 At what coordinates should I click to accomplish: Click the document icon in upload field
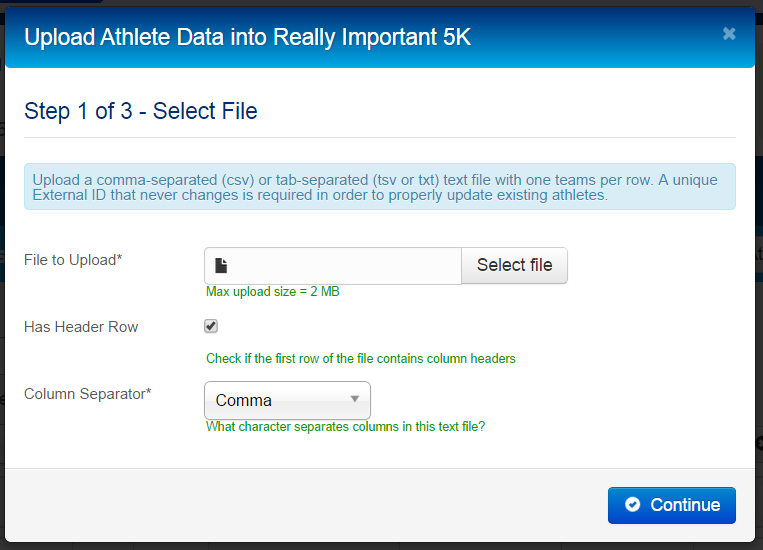point(221,265)
